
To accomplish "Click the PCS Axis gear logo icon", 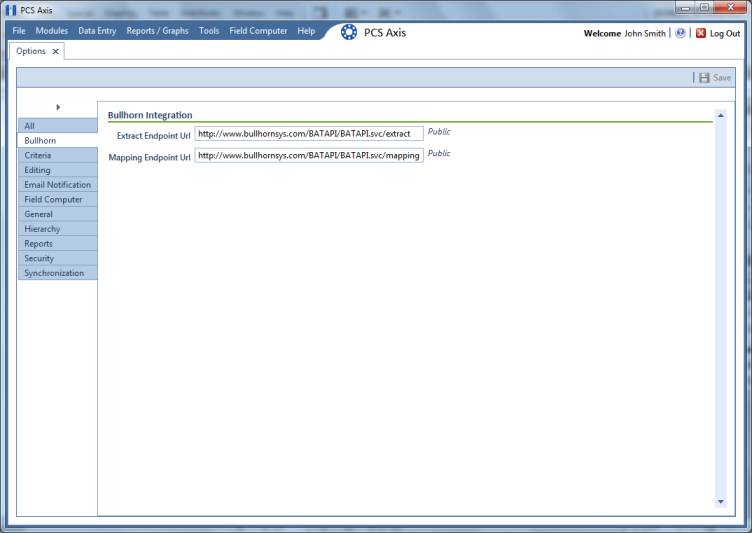I will click(x=349, y=32).
